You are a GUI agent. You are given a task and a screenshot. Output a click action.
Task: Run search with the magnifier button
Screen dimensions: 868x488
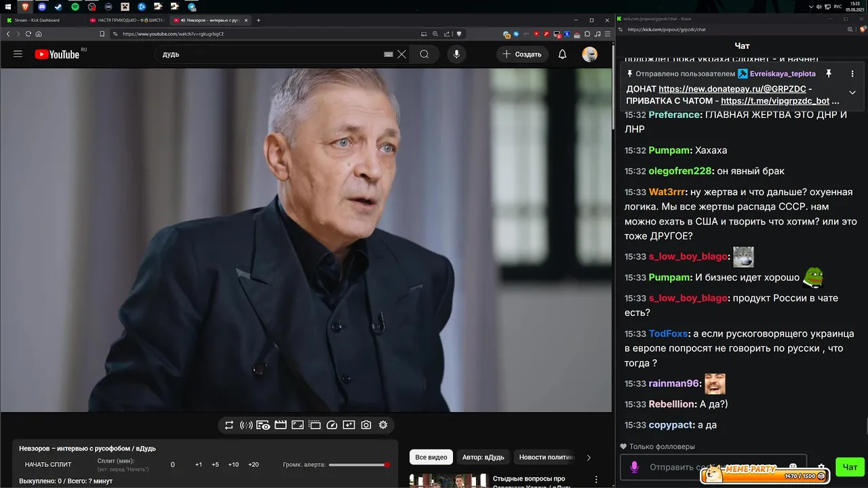pyautogui.click(x=425, y=54)
